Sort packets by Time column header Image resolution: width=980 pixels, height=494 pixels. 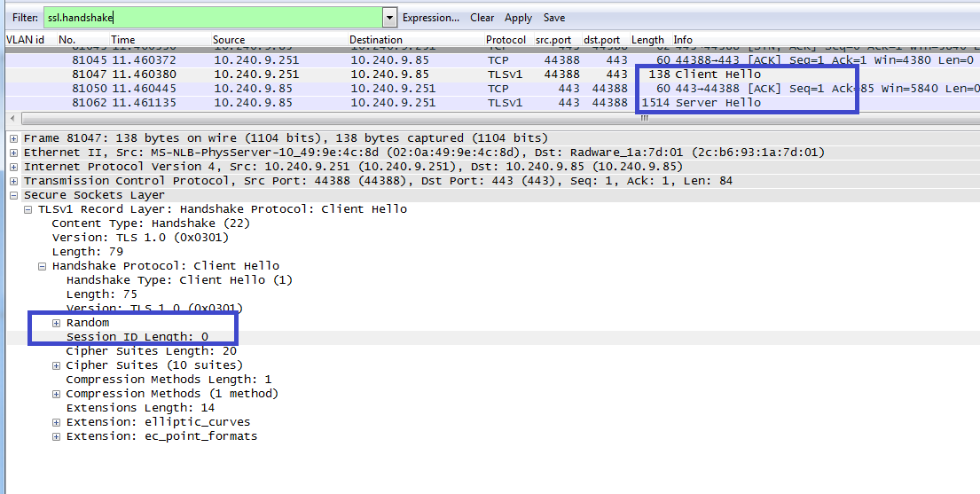[x=123, y=40]
